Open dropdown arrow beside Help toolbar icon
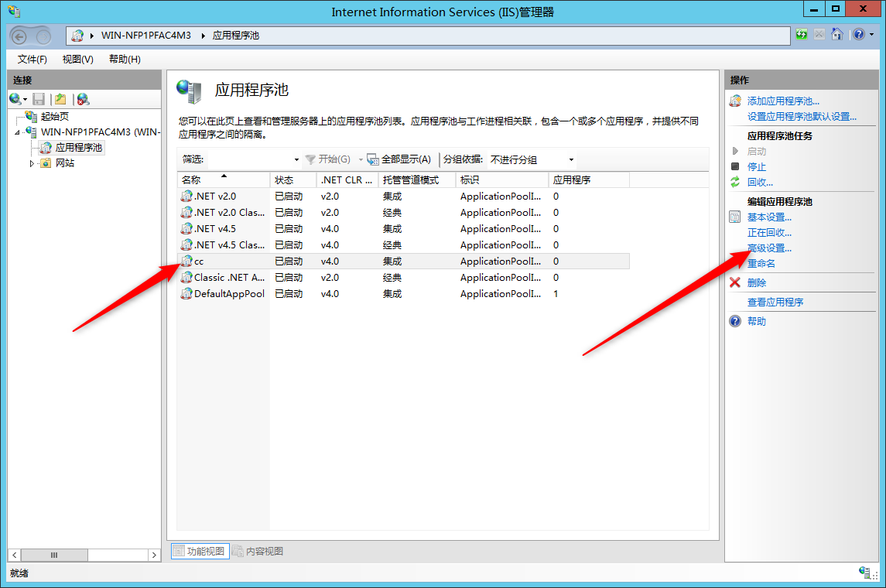 pyautogui.click(x=872, y=35)
